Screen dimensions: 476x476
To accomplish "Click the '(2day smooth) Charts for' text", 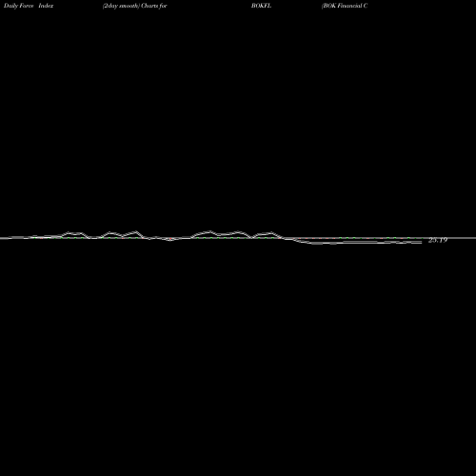I will click(x=135, y=6).
